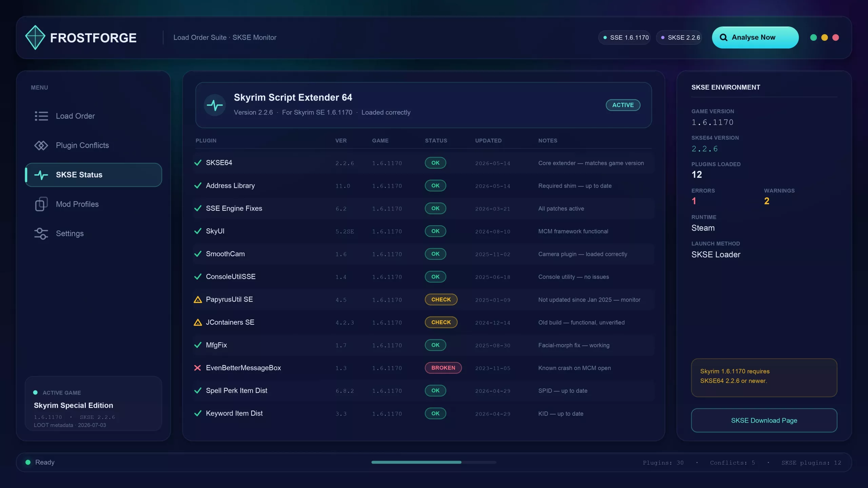Click the version 6.8.2 of Spell Perk Item Dist
Viewport: 868px width, 488px height.
(x=344, y=391)
